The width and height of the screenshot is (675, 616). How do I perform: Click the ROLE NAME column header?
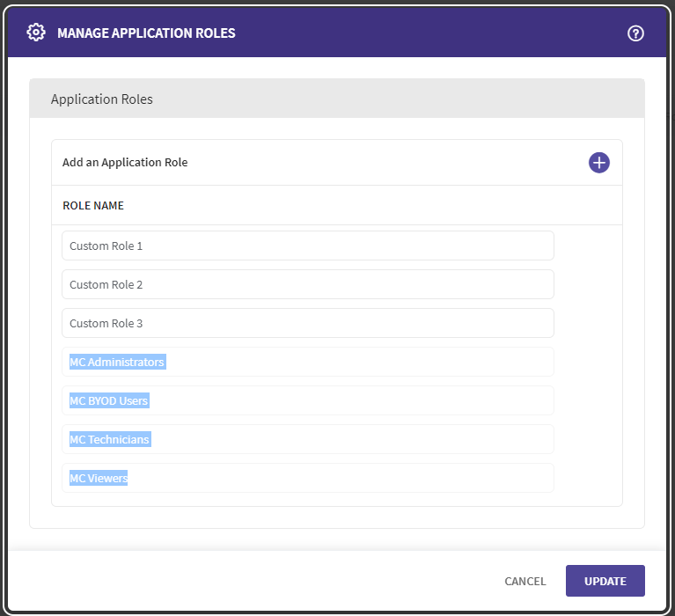(x=93, y=206)
